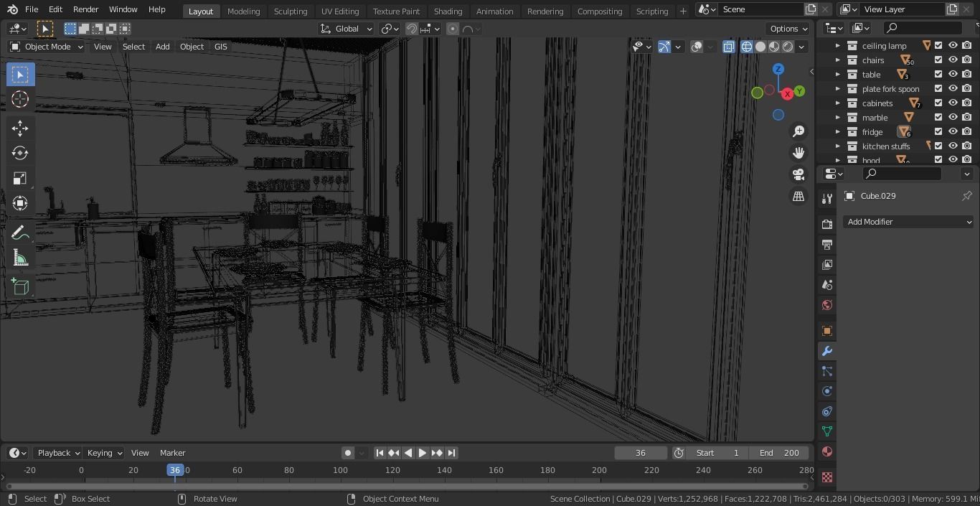Select the Annotate pencil tool
This screenshot has width=980, height=506.
click(x=20, y=233)
